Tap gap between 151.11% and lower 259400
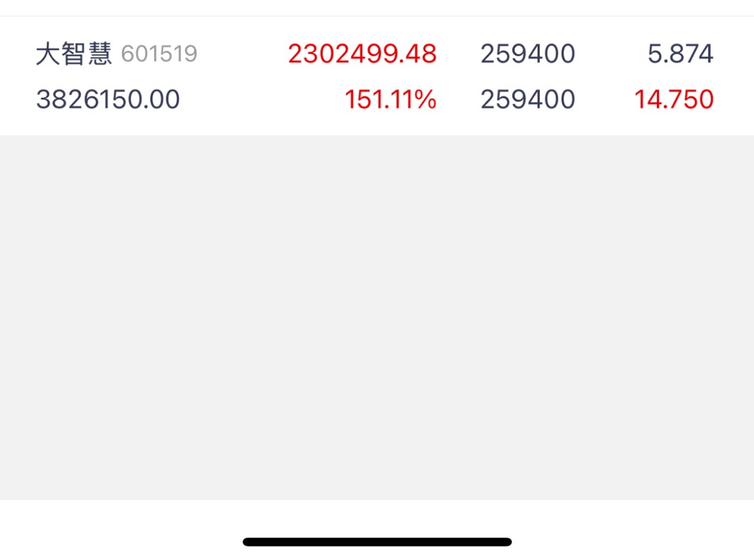Screen dimensions: 754x560 coord(458,99)
